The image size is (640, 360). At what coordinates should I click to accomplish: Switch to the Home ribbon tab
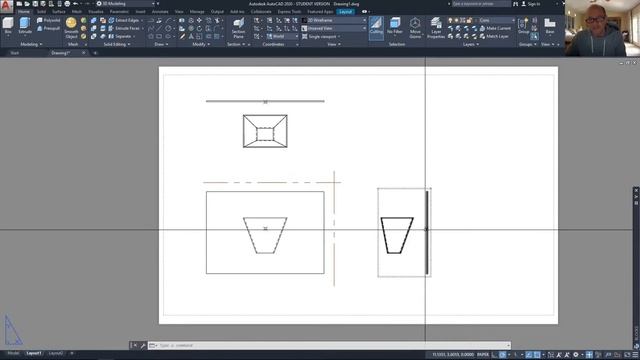pyautogui.click(x=24, y=11)
